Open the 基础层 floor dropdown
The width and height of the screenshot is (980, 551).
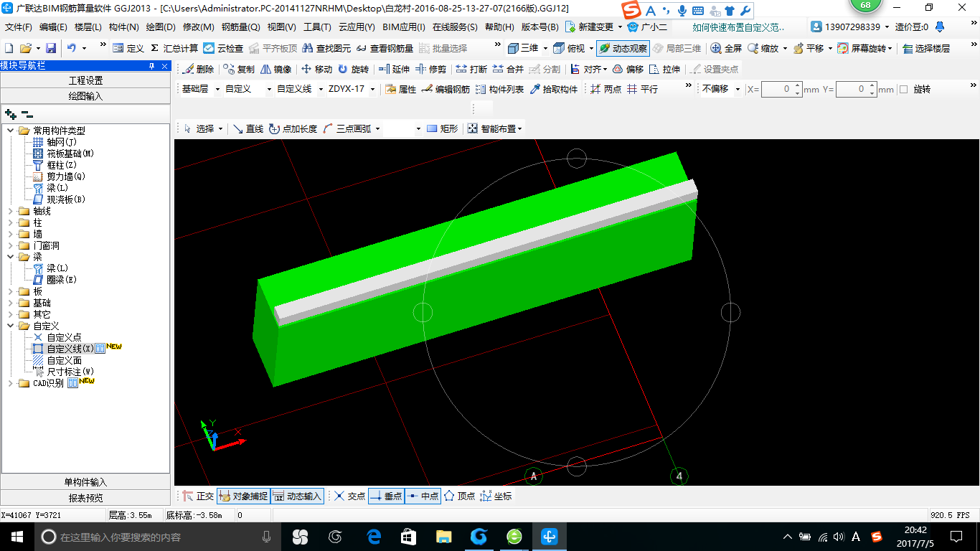[216, 90]
